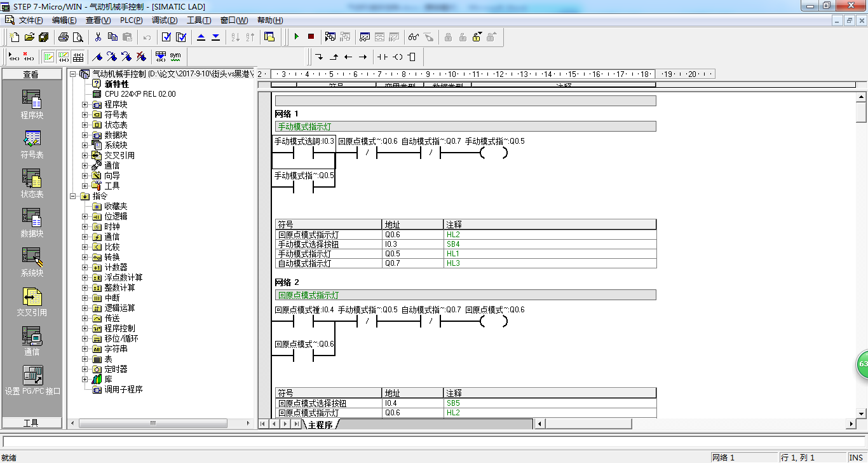868x463 pixels.
Task: Open the options icon right of the sort buttons
Action: [x=269, y=37]
